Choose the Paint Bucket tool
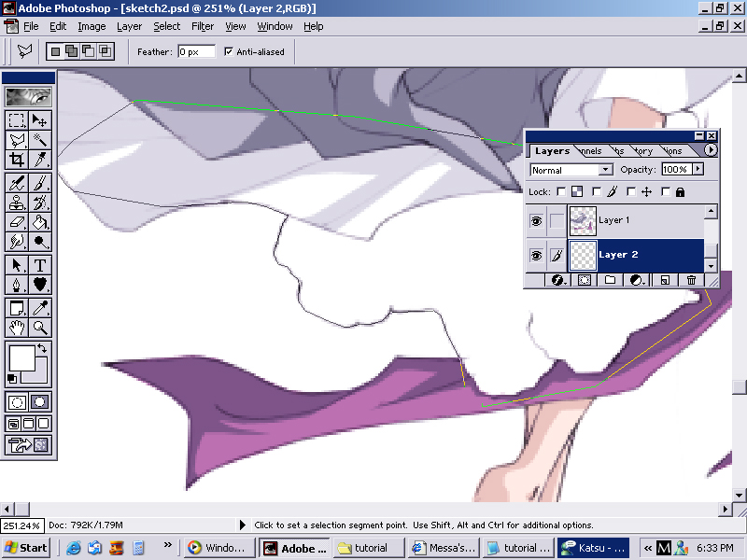The image size is (747, 560). (40, 222)
